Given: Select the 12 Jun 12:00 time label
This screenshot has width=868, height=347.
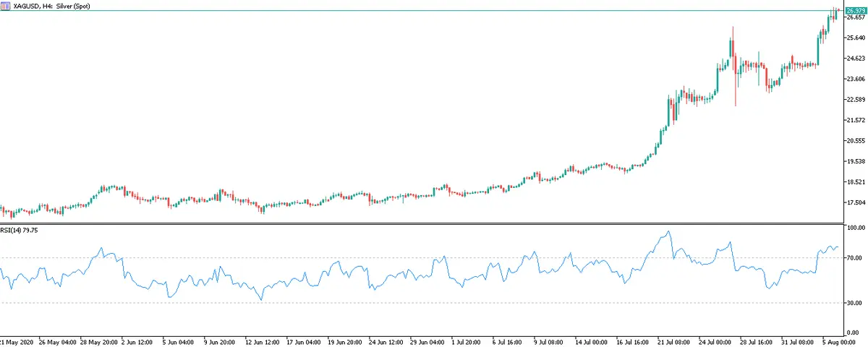Looking at the screenshot, I should (x=263, y=341).
